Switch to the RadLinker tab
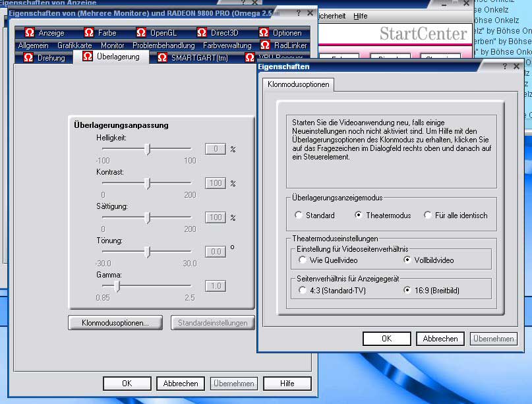532x404 pixels. coord(283,45)
